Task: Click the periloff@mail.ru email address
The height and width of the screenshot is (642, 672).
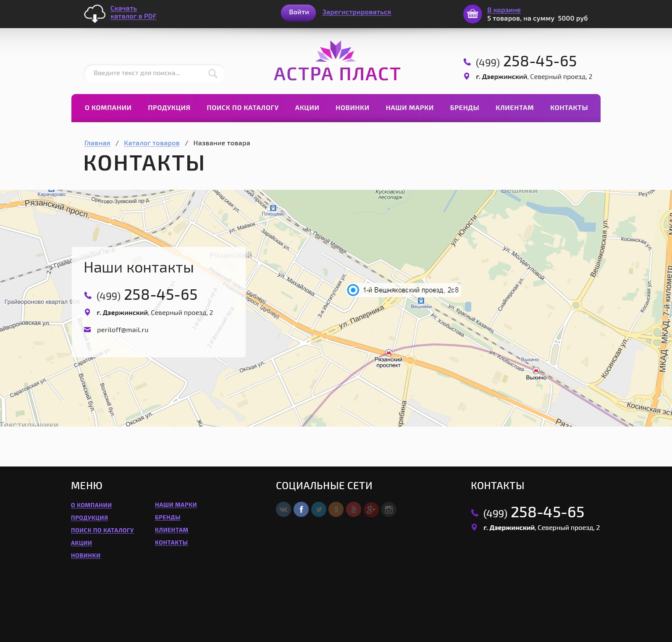Action: 123,330
